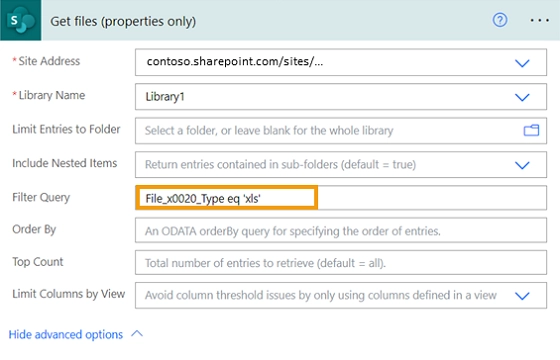Click Hide advanced options link
The height and width of the screenshot is (360, 560).
pyautogui.click(x=66, y=335)
